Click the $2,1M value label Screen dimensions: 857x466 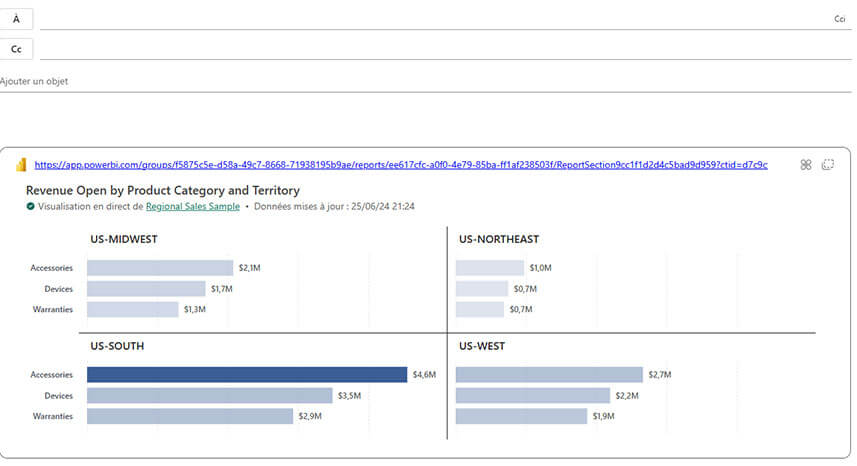249,268
